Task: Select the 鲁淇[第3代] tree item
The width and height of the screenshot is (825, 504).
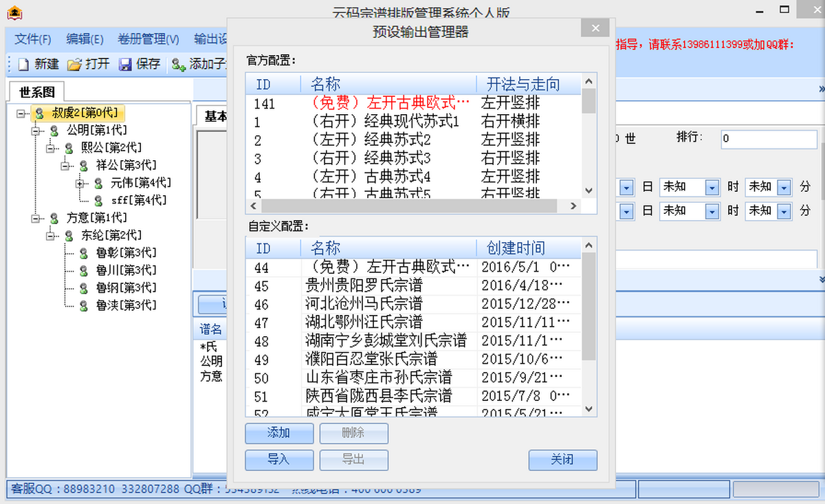Action: 126,306
